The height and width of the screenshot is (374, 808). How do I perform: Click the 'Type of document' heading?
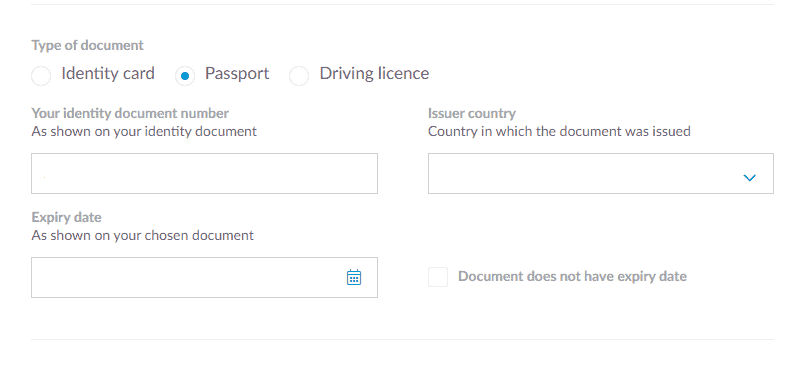[88, 45]
